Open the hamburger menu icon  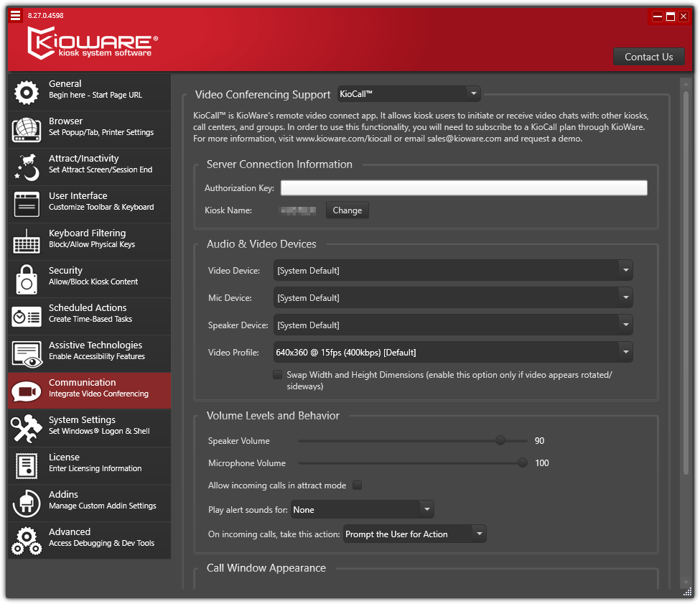[x=15, y=16]
